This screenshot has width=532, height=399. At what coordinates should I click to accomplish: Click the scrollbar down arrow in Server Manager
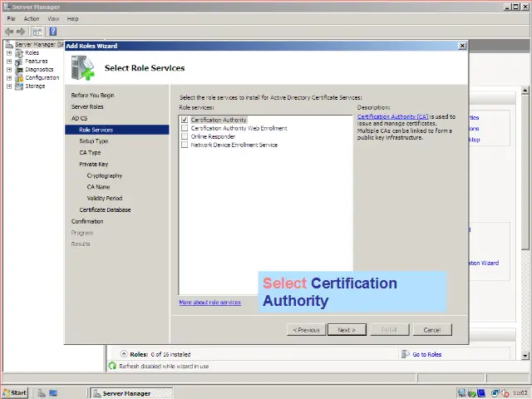525,356
